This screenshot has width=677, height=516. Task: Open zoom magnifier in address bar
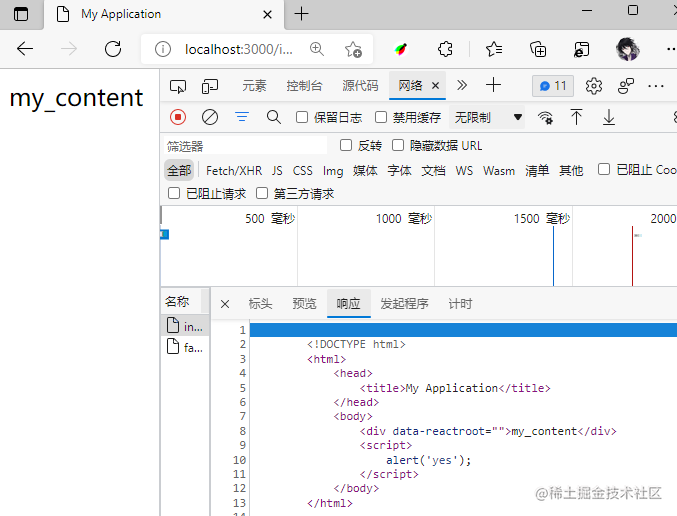click(x=317, y=49)
